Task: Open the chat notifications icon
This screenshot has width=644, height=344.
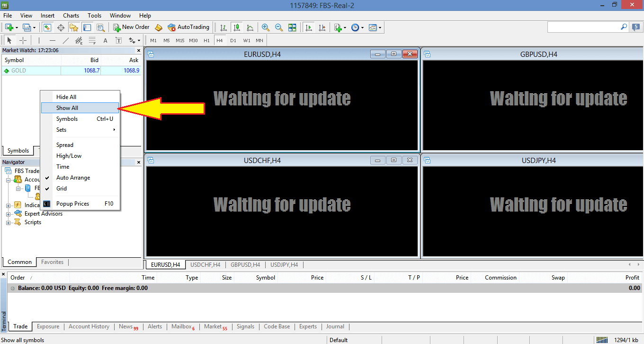Action: [636, 27]
